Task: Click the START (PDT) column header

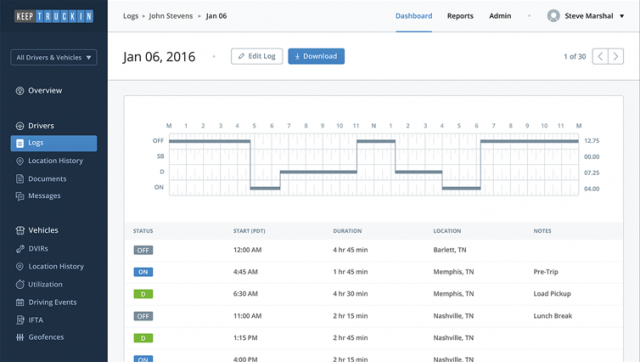Action: coord(249,231)
